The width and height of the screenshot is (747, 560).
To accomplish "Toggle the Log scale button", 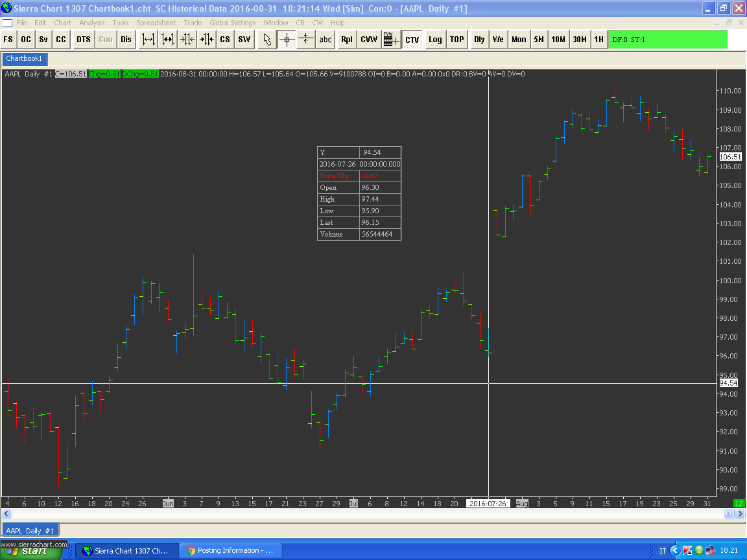I will click(x=435, y=40).
